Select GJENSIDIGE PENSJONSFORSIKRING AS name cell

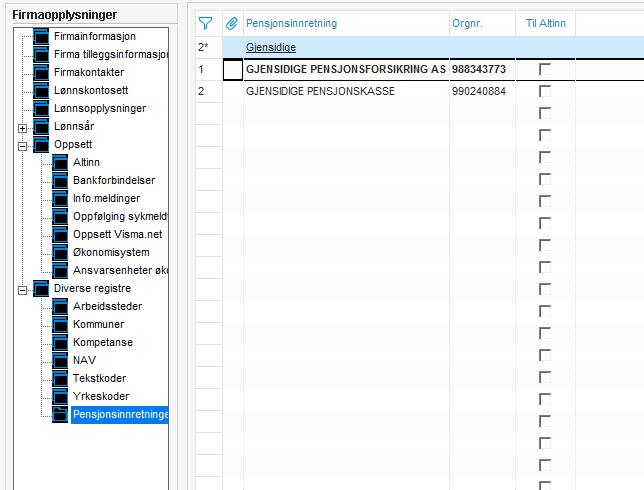coord(346,69)
